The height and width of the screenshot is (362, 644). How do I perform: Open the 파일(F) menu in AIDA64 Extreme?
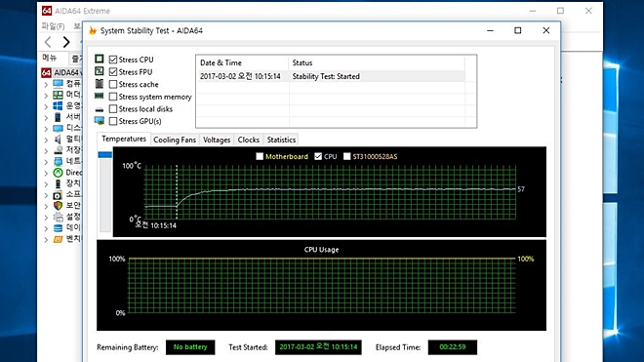pyautogui.click(x=53, y=26)
